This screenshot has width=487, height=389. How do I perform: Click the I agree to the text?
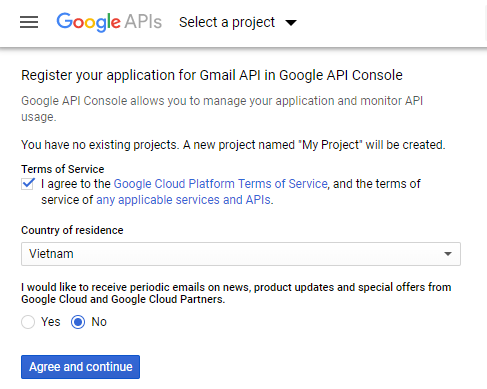pyautogui.click(x=76, y=184)
